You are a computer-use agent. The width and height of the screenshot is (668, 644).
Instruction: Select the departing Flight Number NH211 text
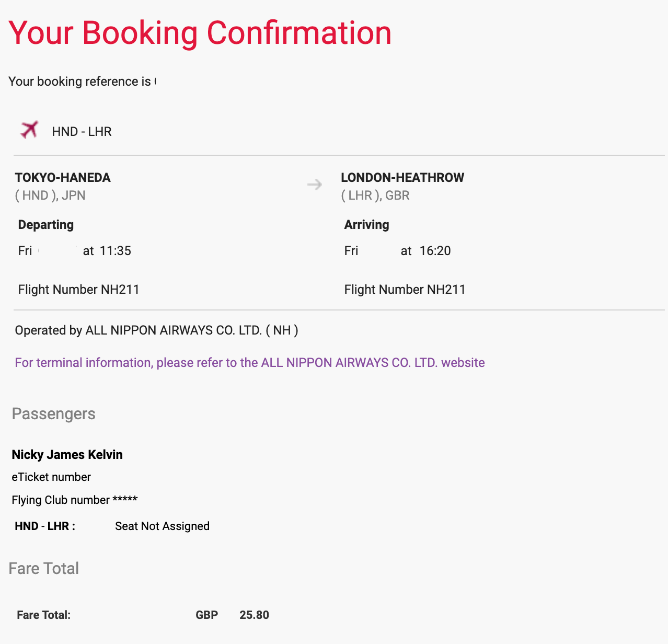click(x=79, y=290)
